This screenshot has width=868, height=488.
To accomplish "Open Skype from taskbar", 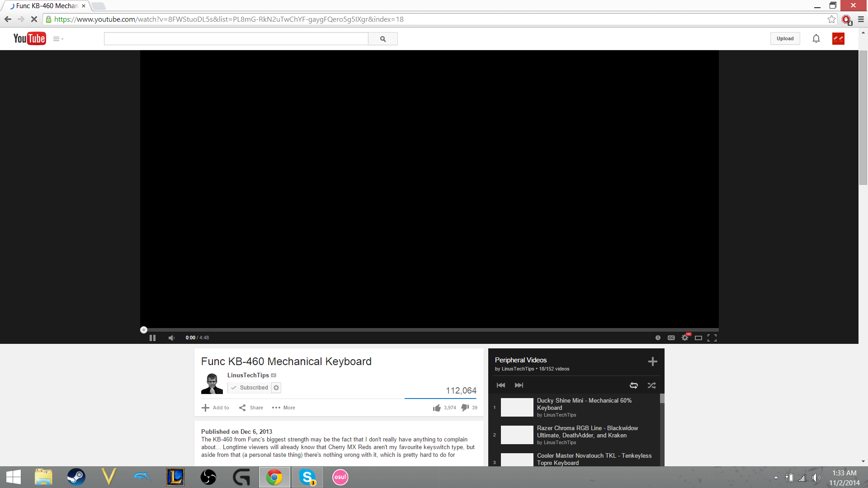I will 307,477.
